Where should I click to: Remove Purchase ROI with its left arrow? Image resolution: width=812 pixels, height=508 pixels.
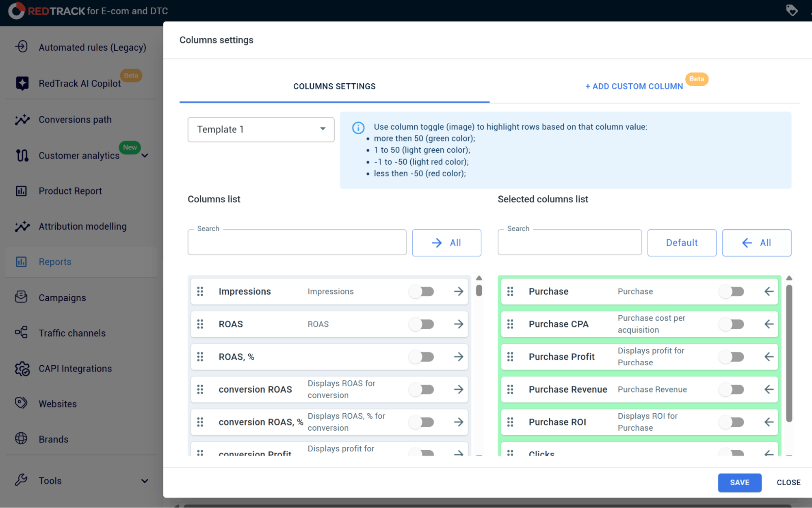(x=769, y=422)
